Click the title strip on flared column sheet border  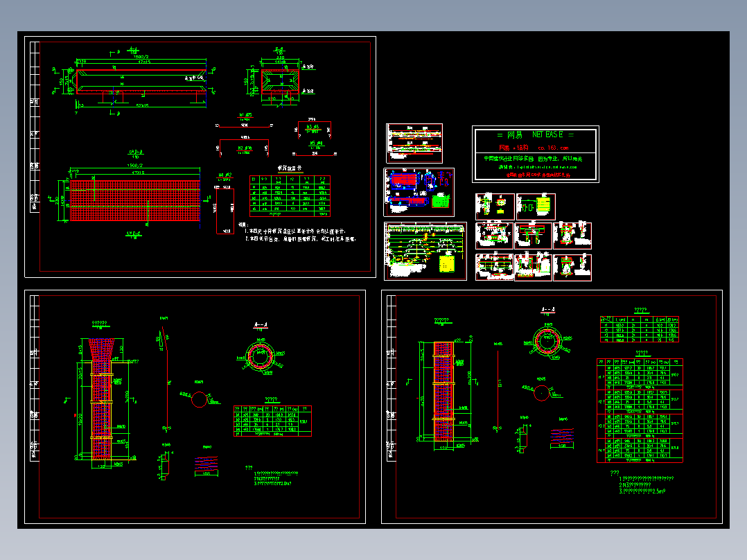35,378
